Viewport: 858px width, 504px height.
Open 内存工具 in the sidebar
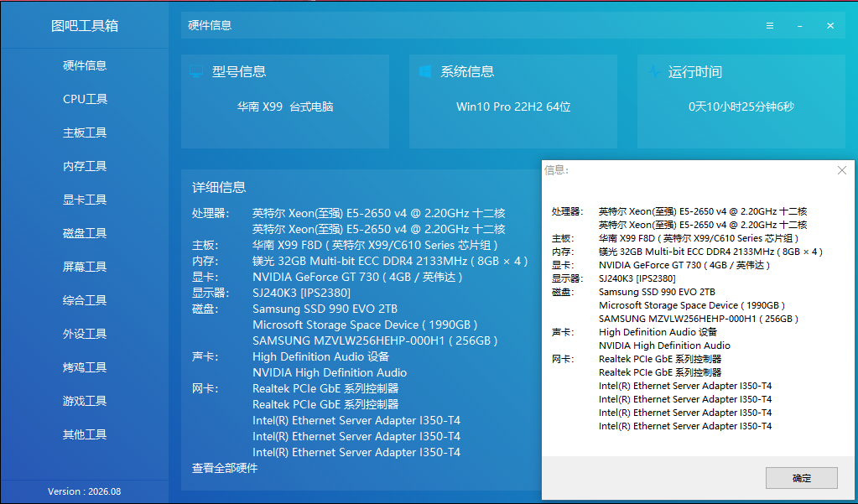click(x=85, y=166)
